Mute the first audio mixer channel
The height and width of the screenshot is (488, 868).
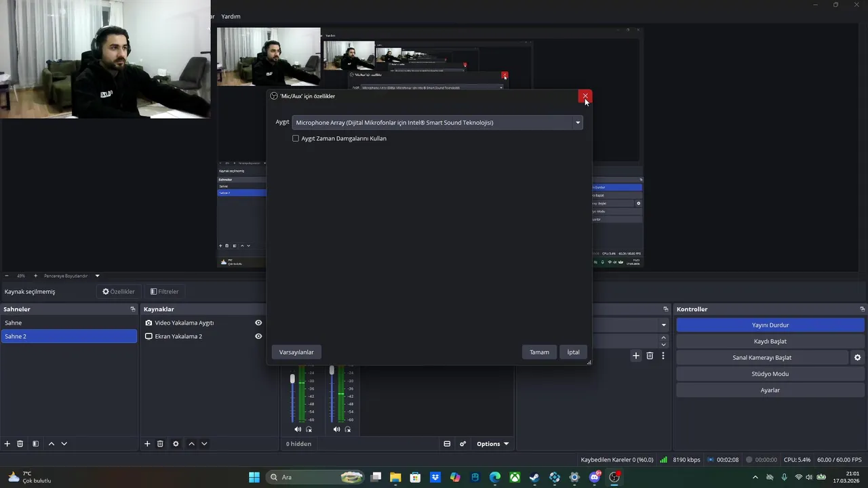pos(298,429)
